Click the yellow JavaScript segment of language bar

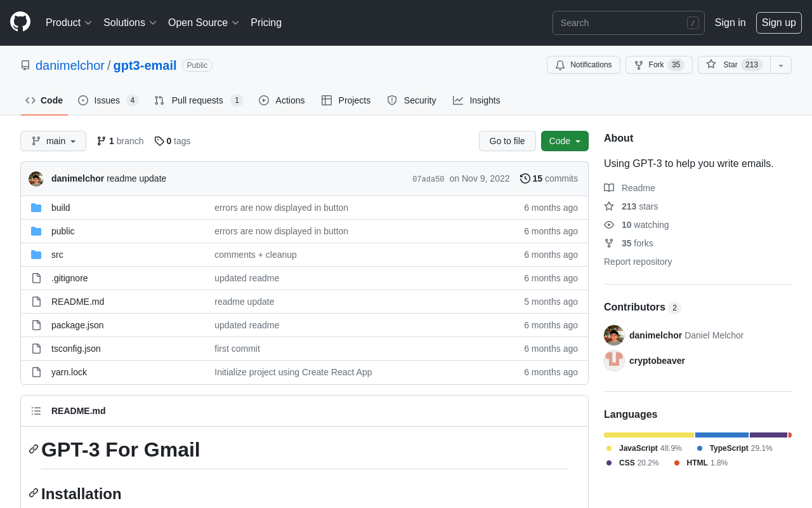(x=649, y=435)
